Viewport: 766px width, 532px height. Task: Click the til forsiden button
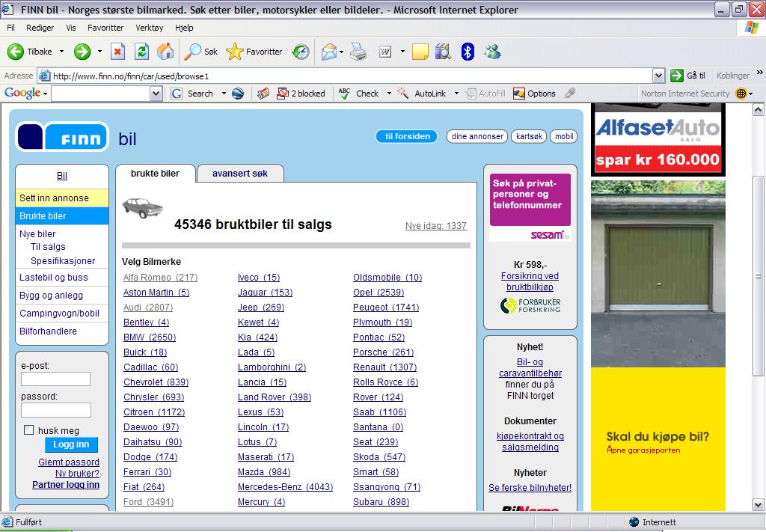tap(407, 136)
